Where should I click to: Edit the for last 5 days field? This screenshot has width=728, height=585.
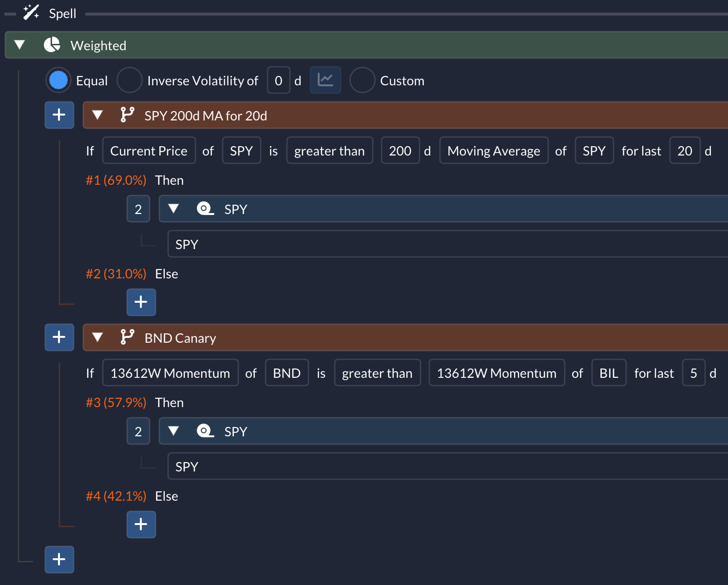pyautogui.click(x=694, y=373)
